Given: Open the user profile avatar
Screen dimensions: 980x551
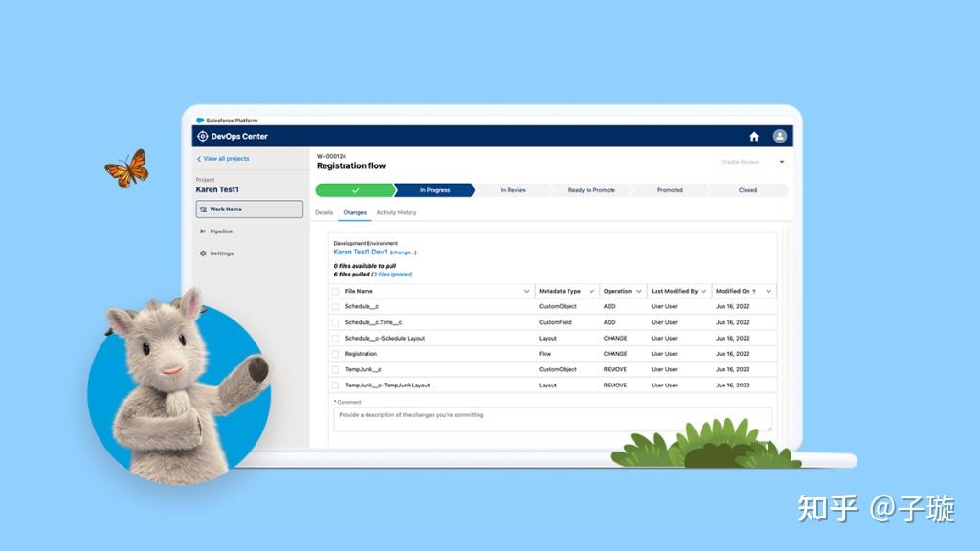Looking at the screenshot, I should pyautogui.click(x=780, y=136).
